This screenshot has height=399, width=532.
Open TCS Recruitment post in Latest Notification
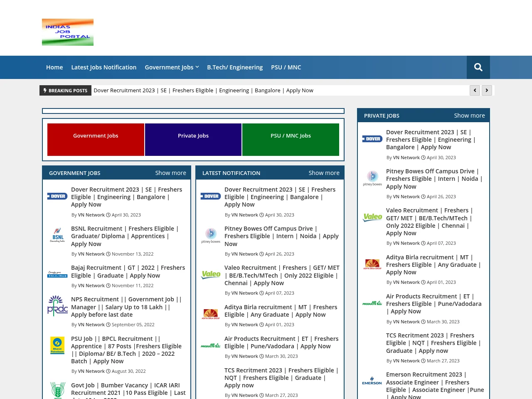coord(281,378)
